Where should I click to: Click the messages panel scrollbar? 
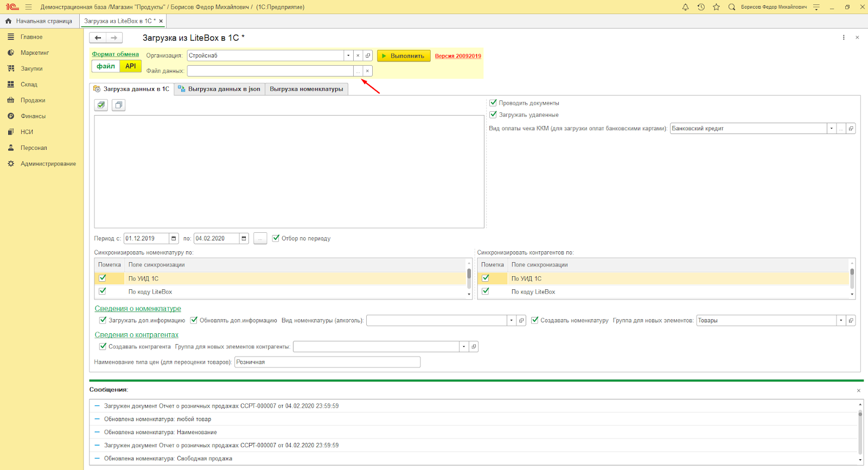click(860, 431)
